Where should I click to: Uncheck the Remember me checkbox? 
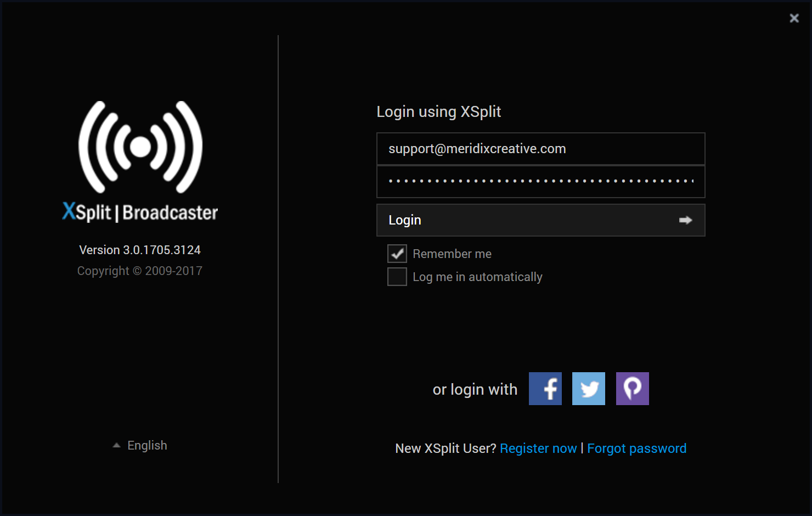point(397,254)
